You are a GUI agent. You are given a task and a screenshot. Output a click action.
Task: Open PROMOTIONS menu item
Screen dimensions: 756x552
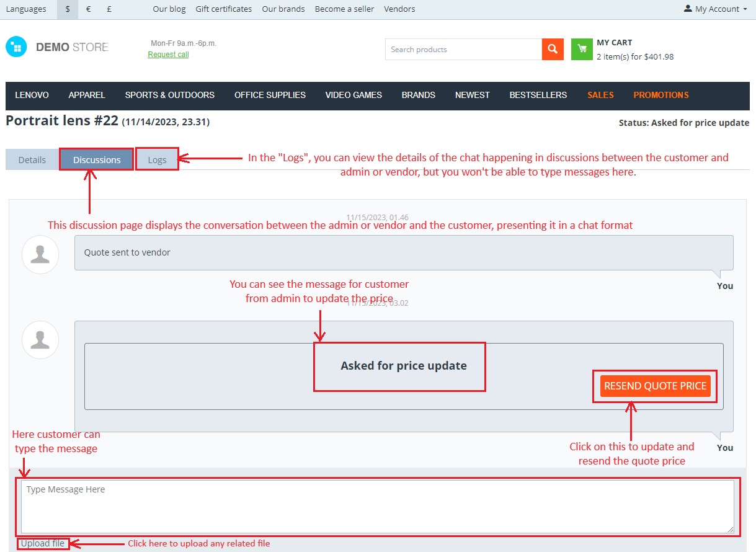pos(661,95)
